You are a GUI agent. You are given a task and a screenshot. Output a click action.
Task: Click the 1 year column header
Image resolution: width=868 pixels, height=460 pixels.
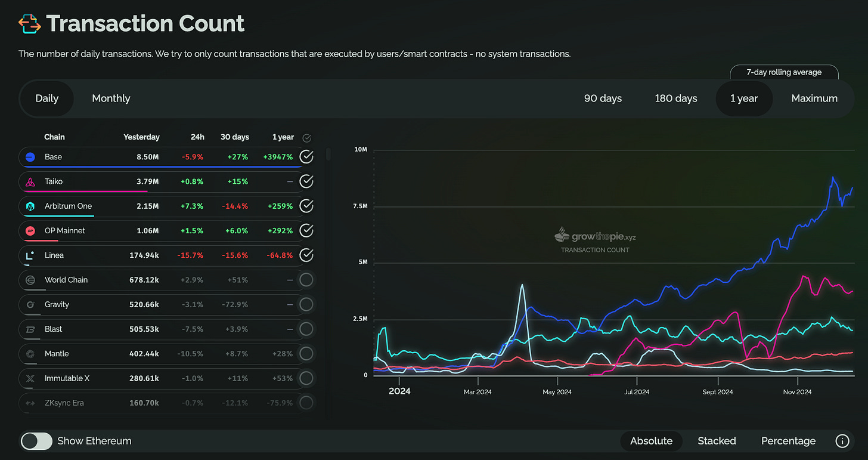point(283,137)
